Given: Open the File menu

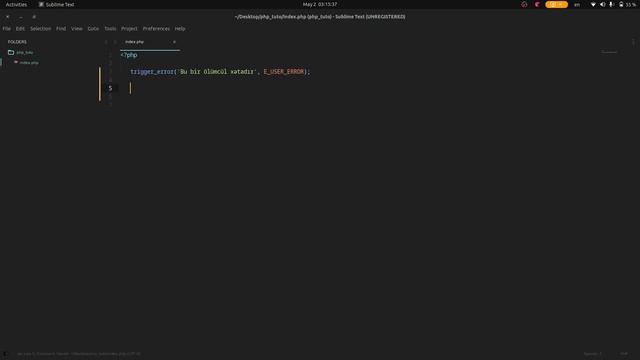Looking at the screenshot, I should 7,29.
